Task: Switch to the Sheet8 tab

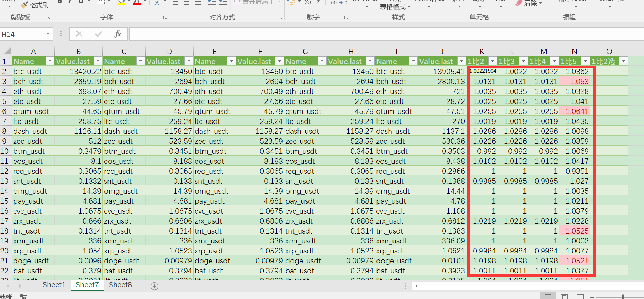Action: coord(120,285)
